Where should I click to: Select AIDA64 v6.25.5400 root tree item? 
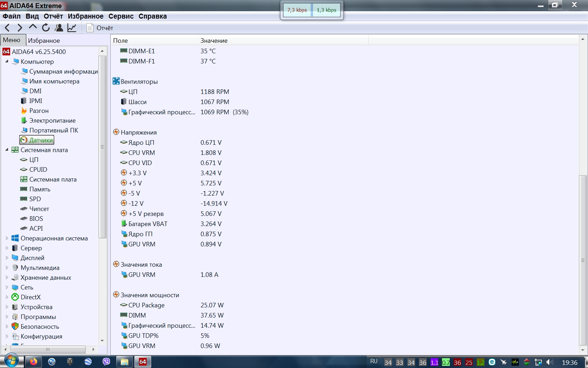point(34,52)
